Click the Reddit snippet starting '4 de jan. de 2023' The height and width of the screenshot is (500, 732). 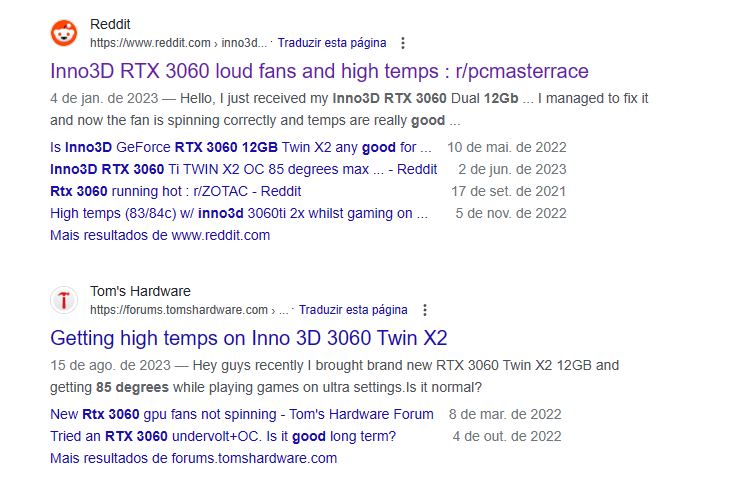349,110
